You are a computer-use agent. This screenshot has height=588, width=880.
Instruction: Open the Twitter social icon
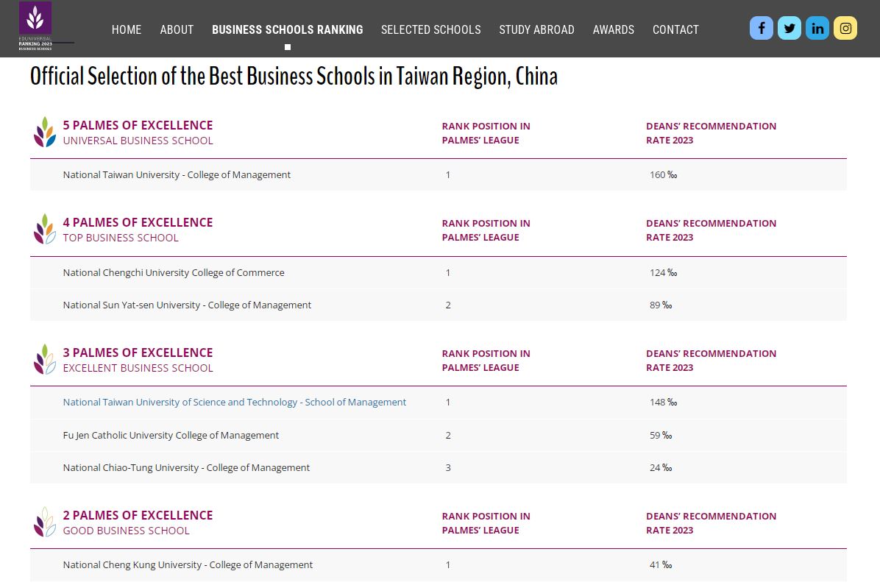[x=789, y=28]
